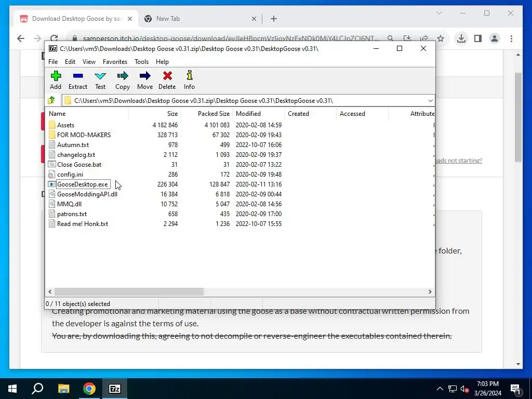Screen dimensions: 532x399
Task: Click the Chrome URL address bar
Action: point(231,38)
